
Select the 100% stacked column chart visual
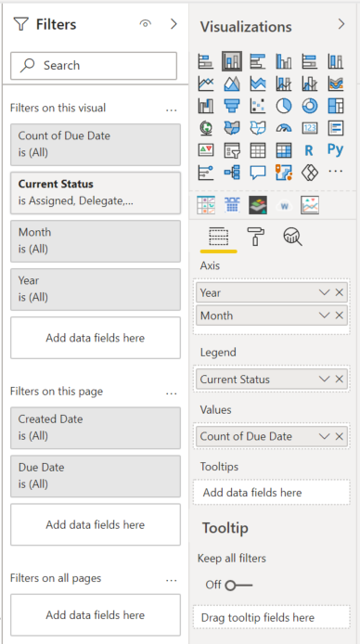coord(335,61)
